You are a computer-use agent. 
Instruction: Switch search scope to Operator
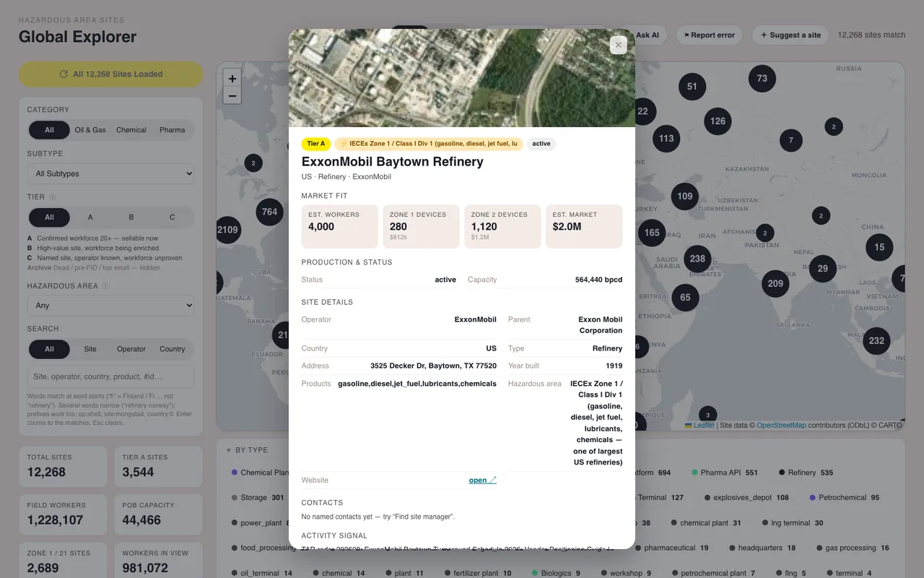pyautogui.click(x=131, y=349)
